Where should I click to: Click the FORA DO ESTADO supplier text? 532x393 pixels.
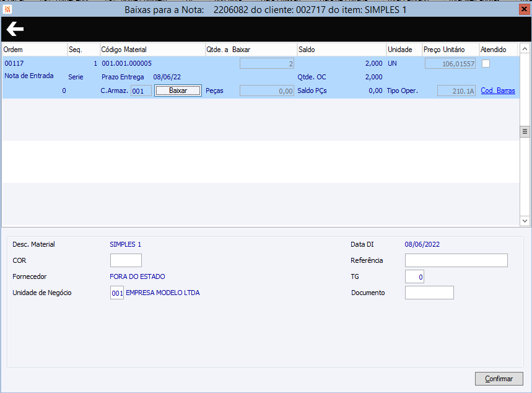pos(137,276)
